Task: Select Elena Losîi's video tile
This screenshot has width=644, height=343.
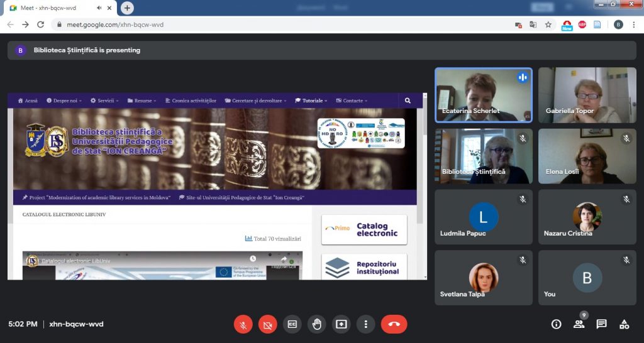Action: [587, 156]
